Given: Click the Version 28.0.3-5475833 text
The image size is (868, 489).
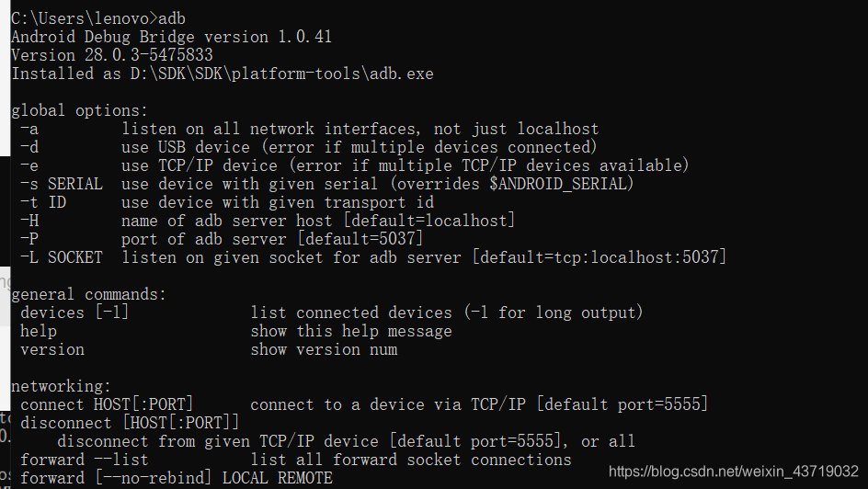Looking at the screenshot, I should [112, 55].
